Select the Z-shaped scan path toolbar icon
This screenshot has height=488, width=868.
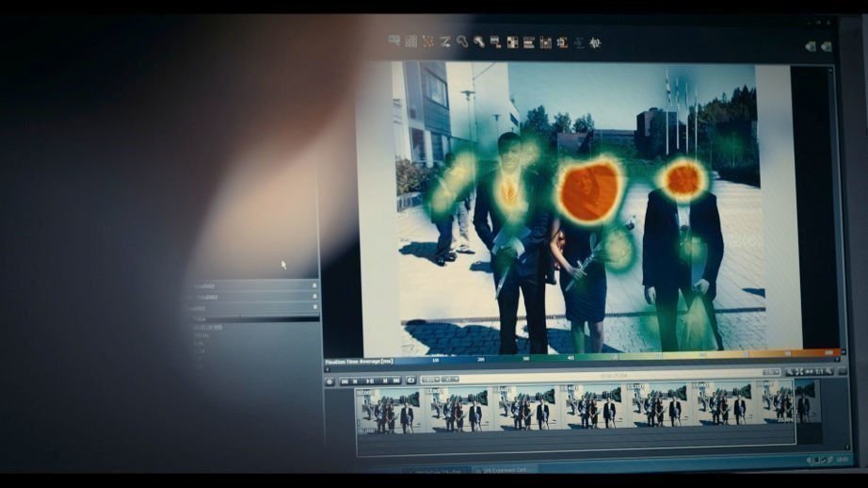[x=445, y=41]
